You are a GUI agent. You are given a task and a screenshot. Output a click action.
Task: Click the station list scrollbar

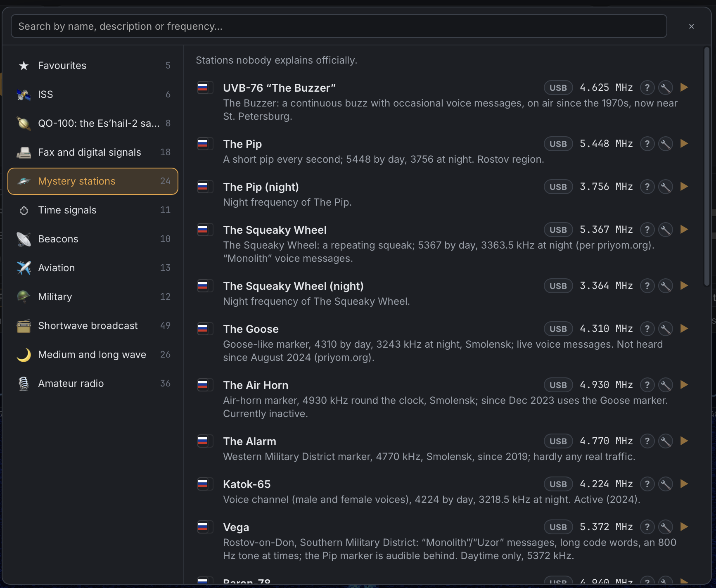tap(707, 166)
